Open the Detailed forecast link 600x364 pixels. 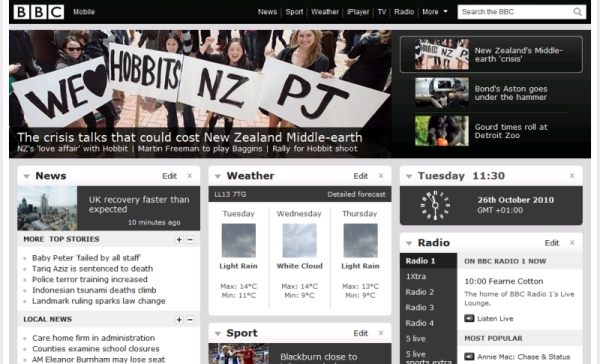pos(356,194)
